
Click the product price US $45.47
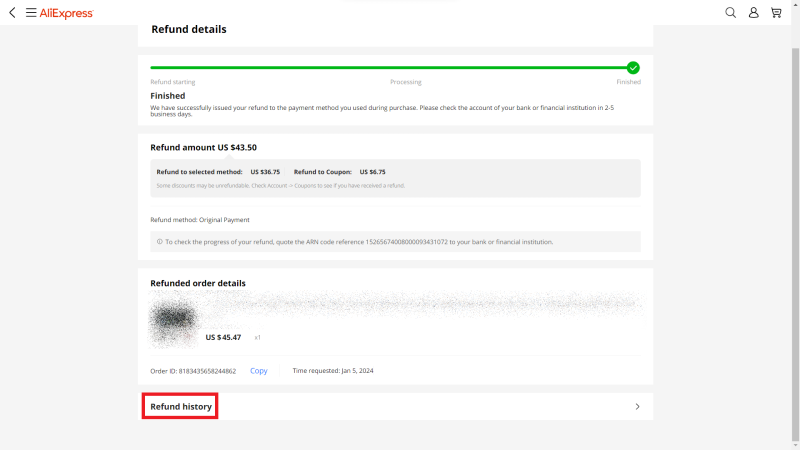click(x=223, y=338)
